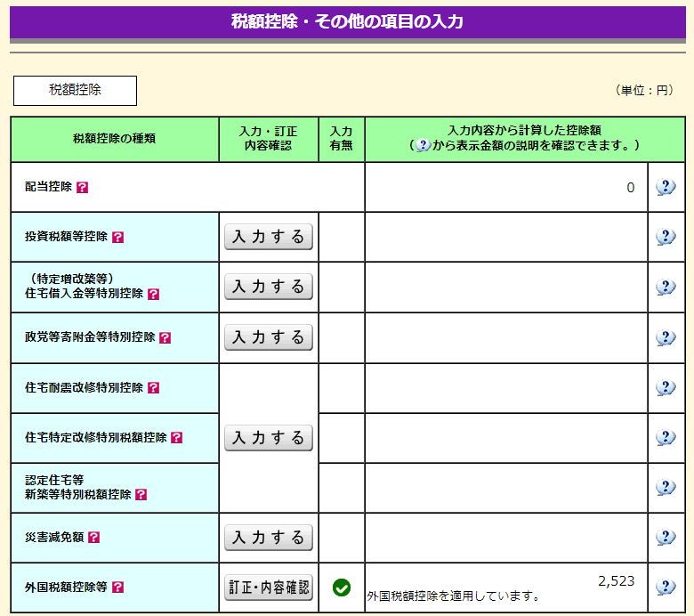Click red help icon beside 配当控除

point(83,188)
